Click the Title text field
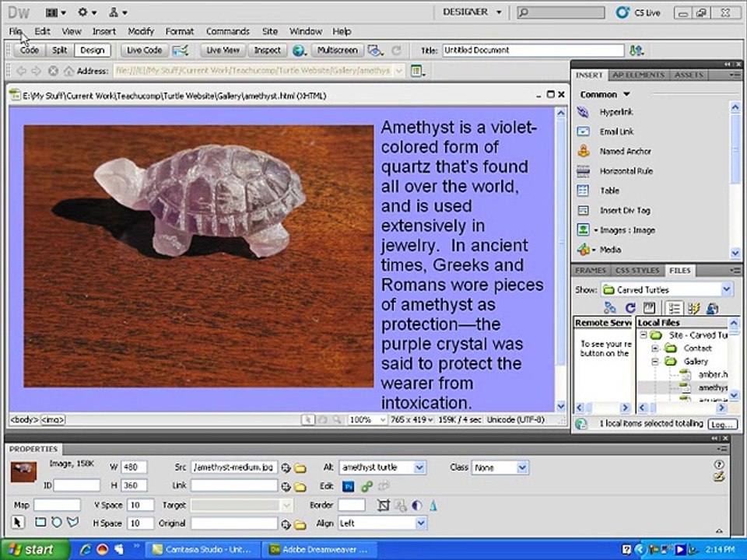This screenshot has width=747, height=560. (533, 51)
